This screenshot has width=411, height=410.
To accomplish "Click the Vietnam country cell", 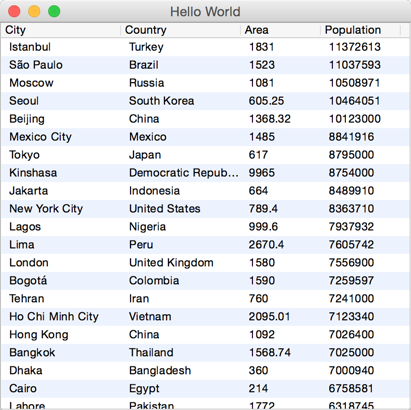I will 150,317.
